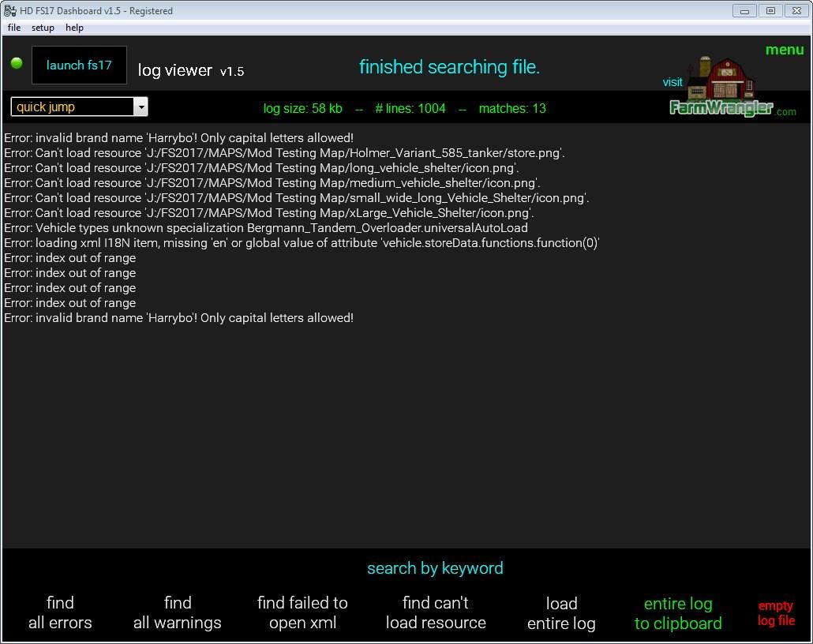This screenshot has width=813, height=644.
Task: Click the app icon in title bar
Action: click(9, 10)
